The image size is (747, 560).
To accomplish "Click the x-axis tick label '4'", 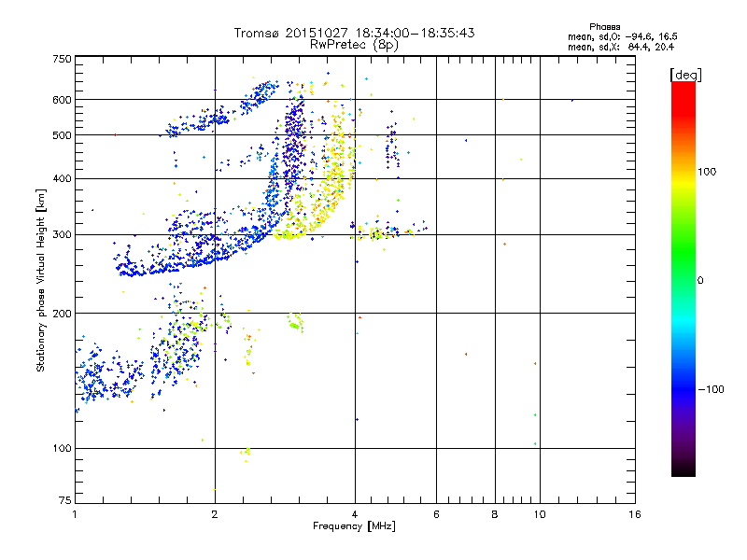I will [355, 514].
